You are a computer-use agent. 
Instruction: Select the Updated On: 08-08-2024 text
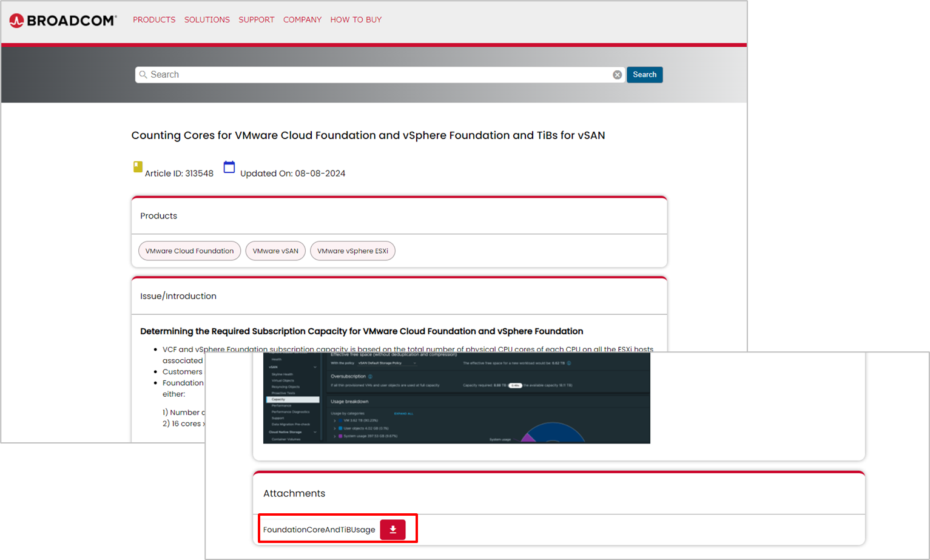[292, 174]
